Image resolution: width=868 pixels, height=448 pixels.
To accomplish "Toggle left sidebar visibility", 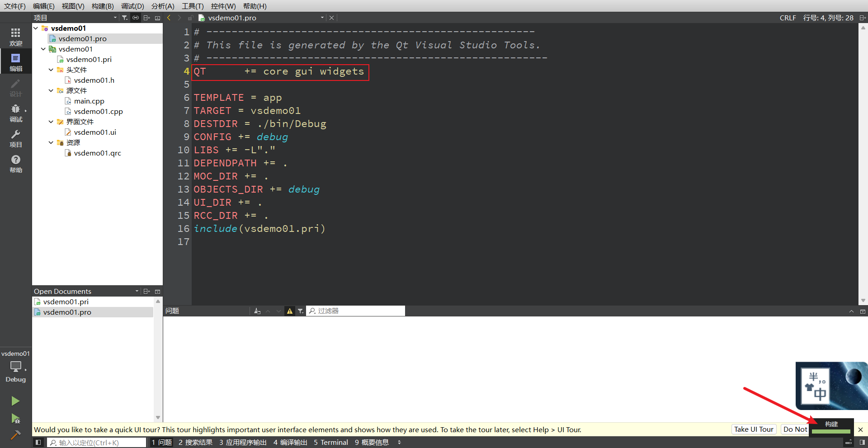I will tap(38, 443).
